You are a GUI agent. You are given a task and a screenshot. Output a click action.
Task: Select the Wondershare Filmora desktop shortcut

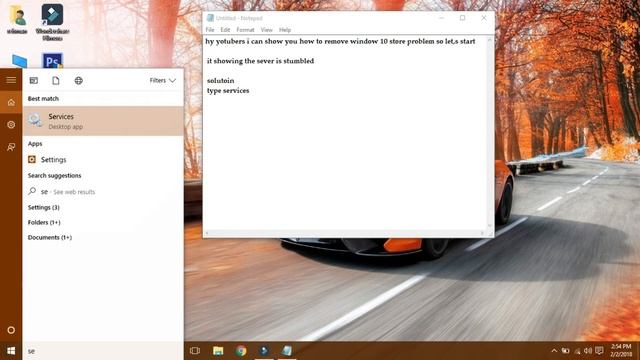tap(52, 22)
